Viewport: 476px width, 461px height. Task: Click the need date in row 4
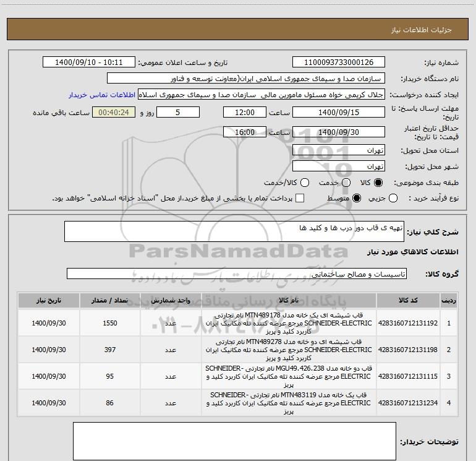(49, 403)
